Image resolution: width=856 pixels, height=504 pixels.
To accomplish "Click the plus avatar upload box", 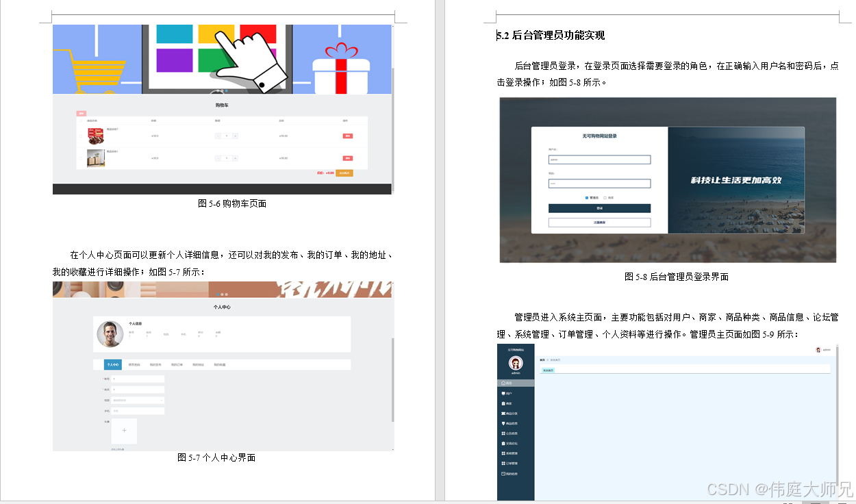I will (124, 431).
